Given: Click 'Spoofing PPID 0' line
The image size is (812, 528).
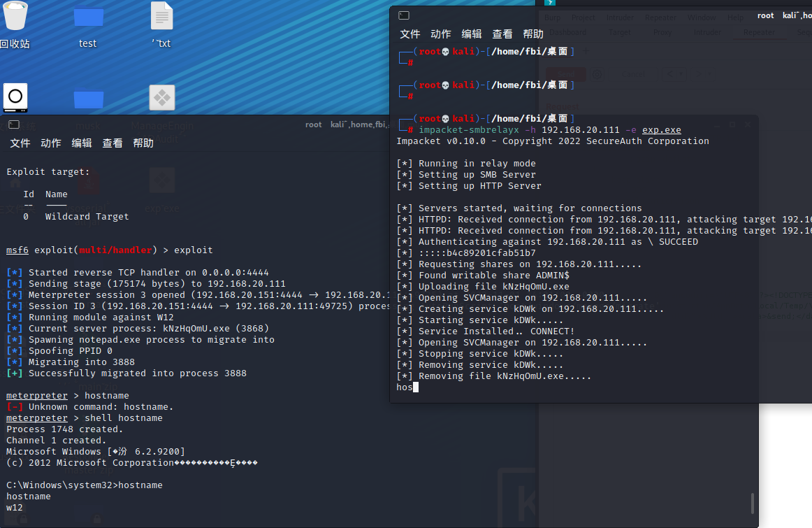Looking at the screenshot, I should click(x=59, y=351).
